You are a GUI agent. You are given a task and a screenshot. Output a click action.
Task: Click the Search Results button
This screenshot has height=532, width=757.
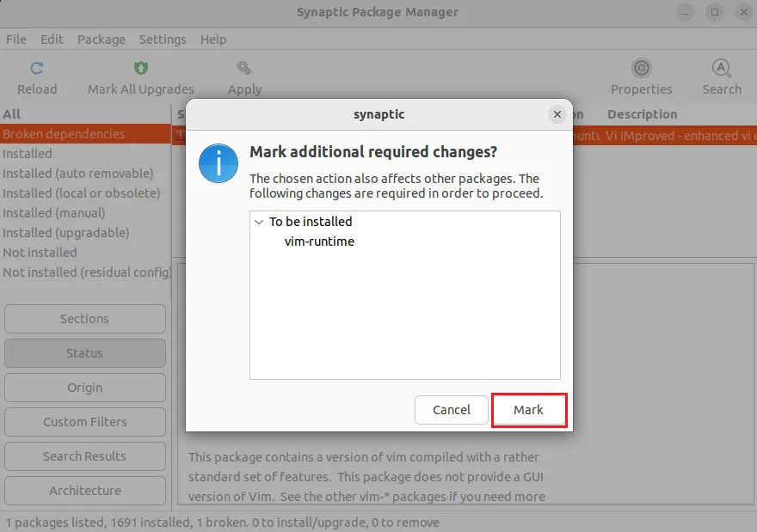[85, 456]
